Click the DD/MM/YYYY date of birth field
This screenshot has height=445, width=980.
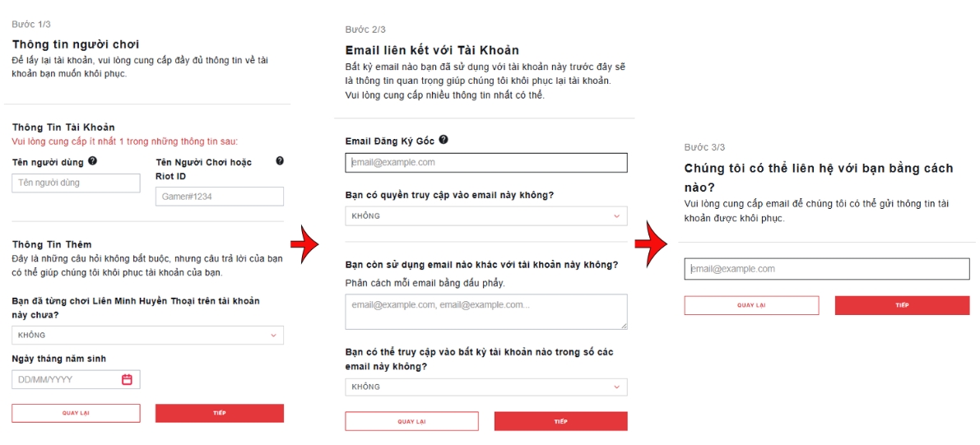66,379
